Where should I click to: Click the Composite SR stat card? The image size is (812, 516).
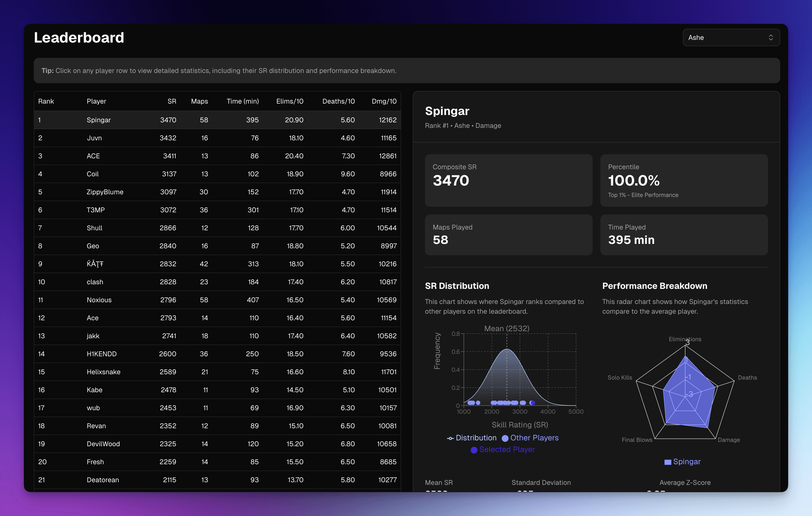(509, 180)
